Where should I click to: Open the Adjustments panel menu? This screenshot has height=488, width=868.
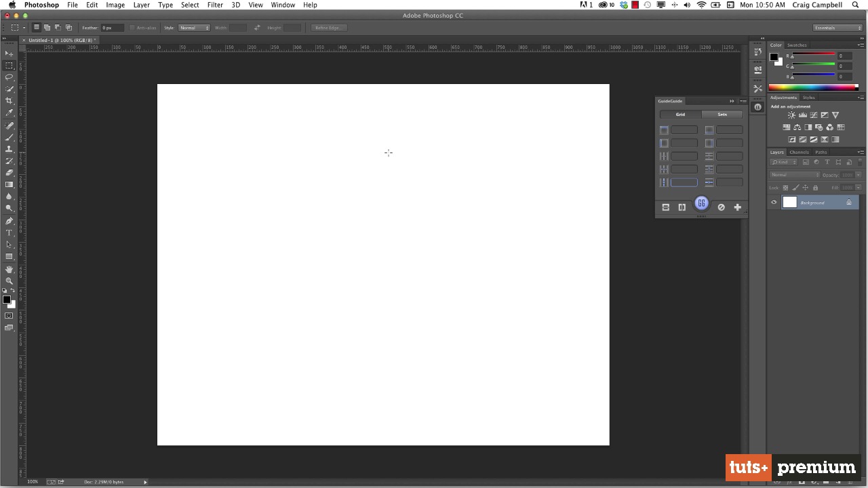point(861,97)
